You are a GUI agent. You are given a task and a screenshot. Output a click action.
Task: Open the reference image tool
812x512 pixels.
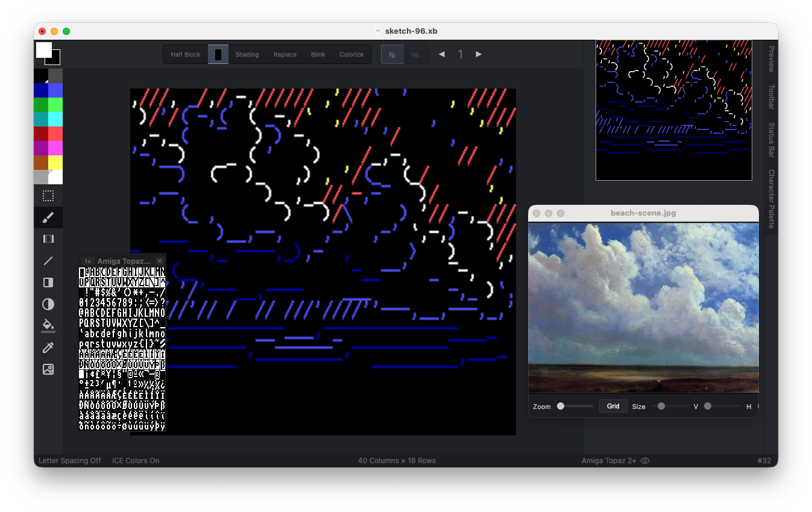coord(48,369)
